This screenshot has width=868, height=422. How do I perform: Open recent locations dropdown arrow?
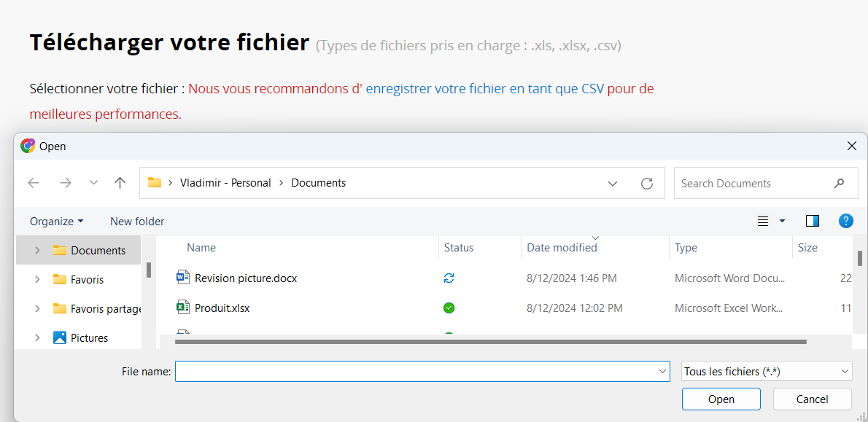93,183
